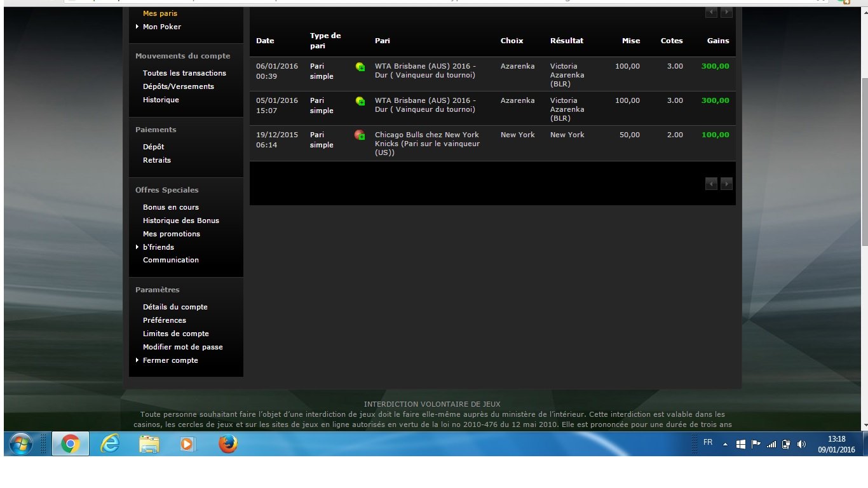868x488 pixels.
Task: Click tennis ball icon in 05/01/2016 bet row
Action: (360, 101)
